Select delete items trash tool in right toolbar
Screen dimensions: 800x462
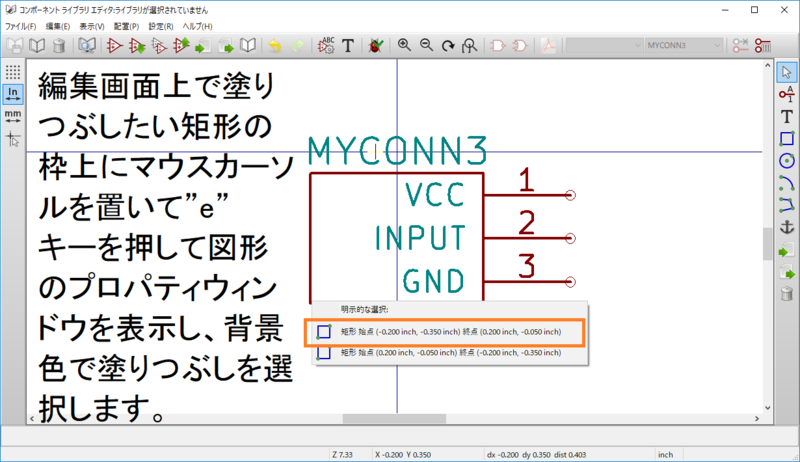786,294
